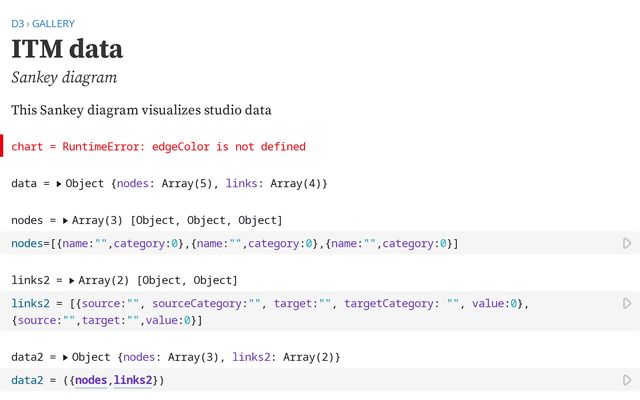The height and width of the screenshot is (400, 640).
Task: Expand the data Object output triangle
Action: (59, 184)
